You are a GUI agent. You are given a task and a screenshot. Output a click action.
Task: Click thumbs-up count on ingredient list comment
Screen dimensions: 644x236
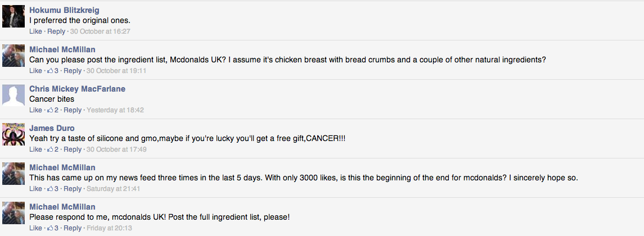coord(56,71)
